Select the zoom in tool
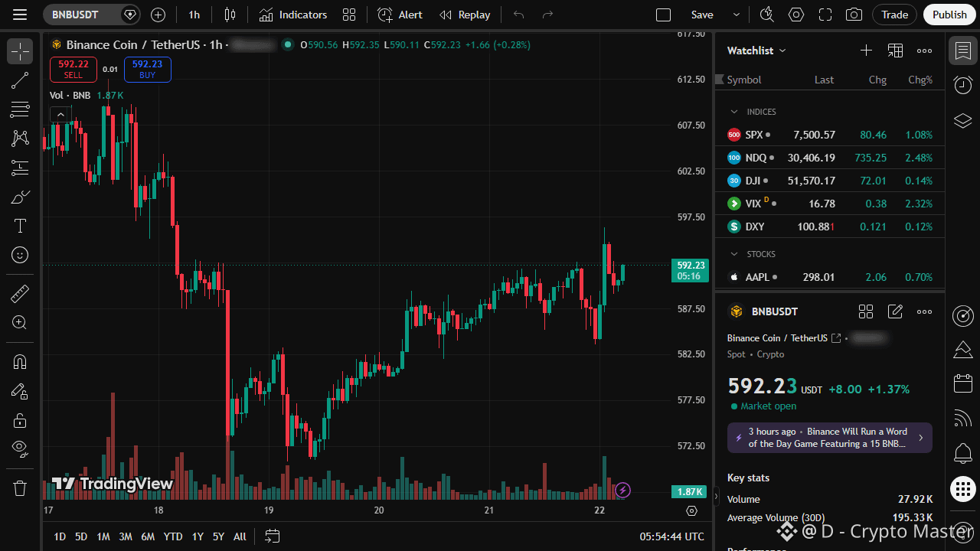 (x=20, y=322)
